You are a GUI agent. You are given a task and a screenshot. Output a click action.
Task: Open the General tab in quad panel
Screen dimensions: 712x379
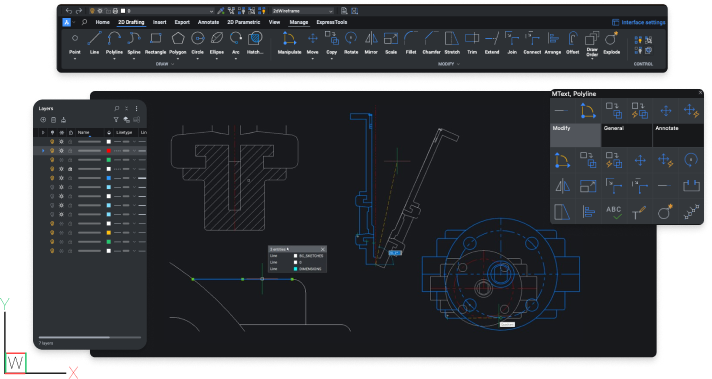pyautogui.click(x=627, y=135)
